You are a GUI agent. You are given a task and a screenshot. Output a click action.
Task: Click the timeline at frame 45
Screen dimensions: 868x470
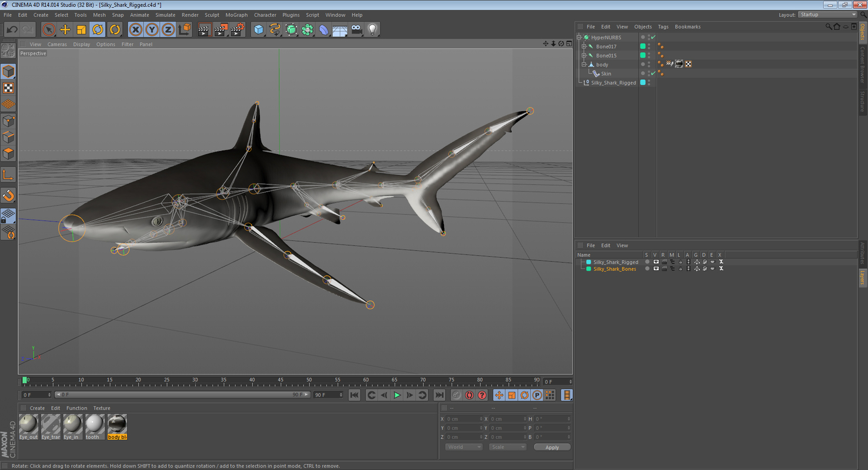point(281,380)
